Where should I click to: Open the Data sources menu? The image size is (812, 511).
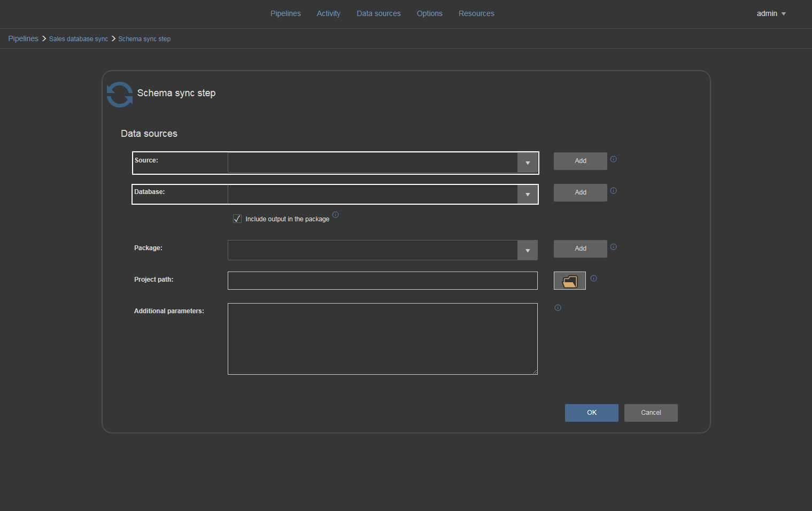pos(378,13)
